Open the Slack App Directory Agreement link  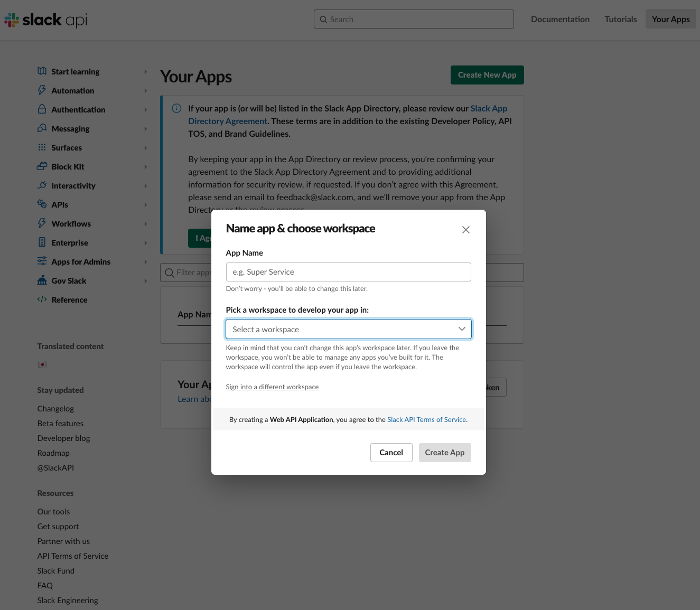[x=348, y=115]
